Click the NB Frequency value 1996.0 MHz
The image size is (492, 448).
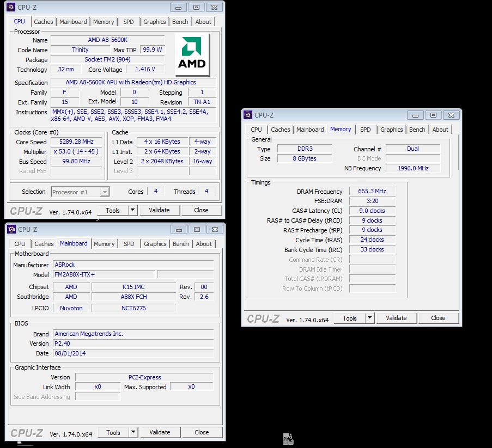(x=413, y=168)
